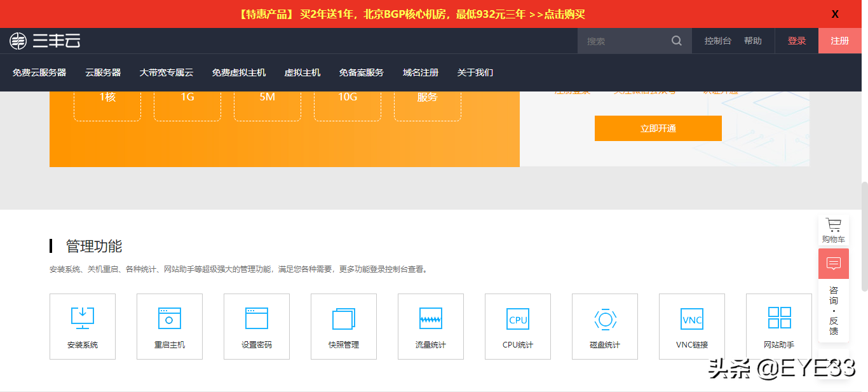Open the 快照管理 snapshot management icon

pos(344,318)
